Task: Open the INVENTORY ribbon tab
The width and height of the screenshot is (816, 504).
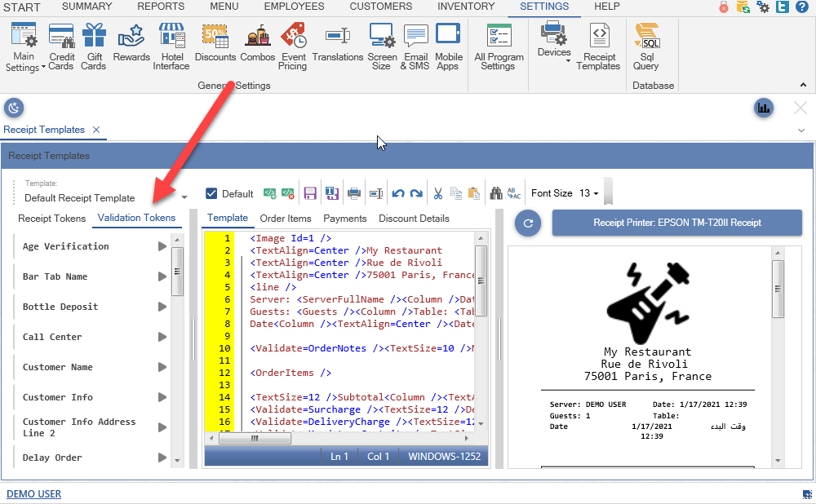Action: point(466,7)
